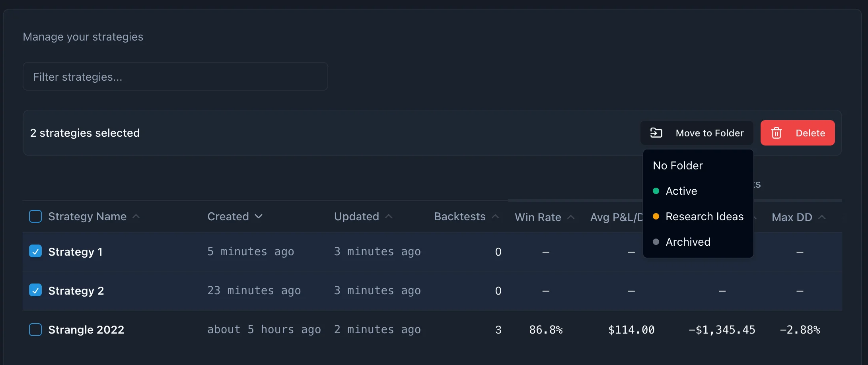Sort by Created column chevron

259,216
